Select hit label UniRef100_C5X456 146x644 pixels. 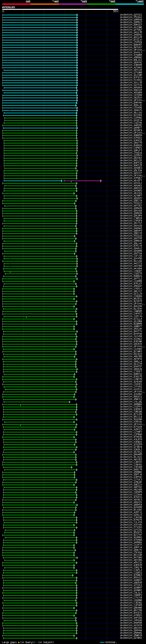[131, 108]
